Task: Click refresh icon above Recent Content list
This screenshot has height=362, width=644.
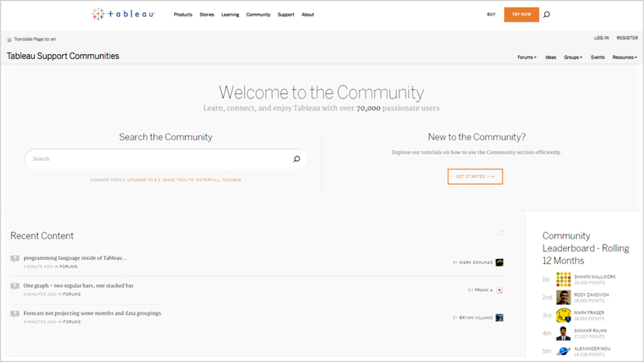Action: click(x=501, y=233)
